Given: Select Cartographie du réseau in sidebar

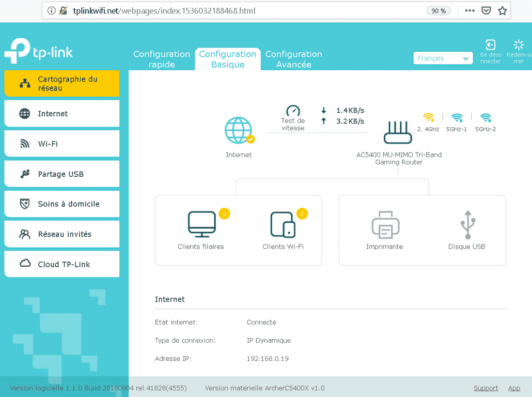Looking at the screenshot, I should (62, 84).
